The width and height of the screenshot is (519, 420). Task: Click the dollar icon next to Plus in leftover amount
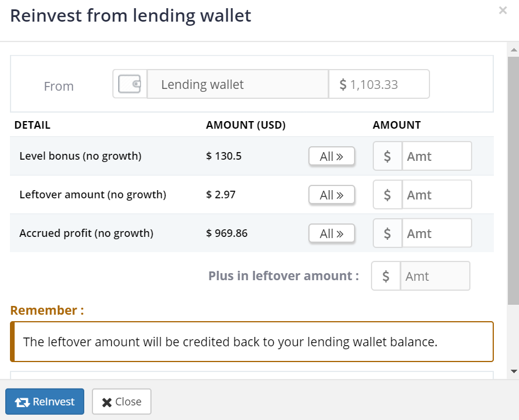(x=386, y=276)
